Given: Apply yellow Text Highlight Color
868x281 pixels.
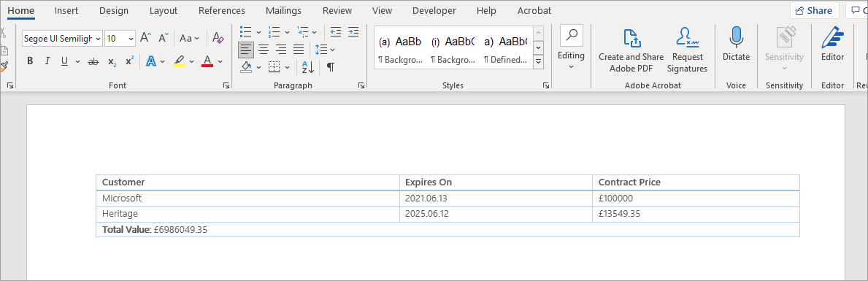Looking at the screenshot, I should [179, 61].
